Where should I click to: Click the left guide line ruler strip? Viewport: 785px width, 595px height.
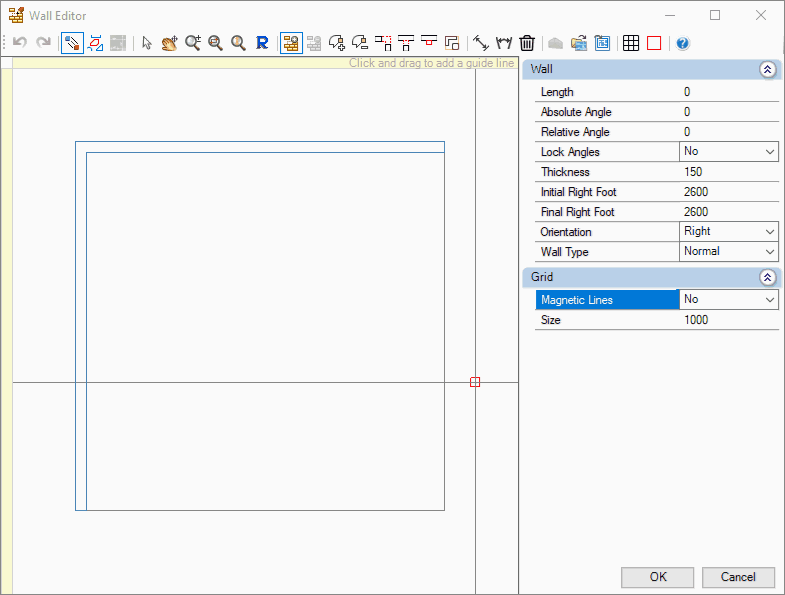(x=7, y=331)
